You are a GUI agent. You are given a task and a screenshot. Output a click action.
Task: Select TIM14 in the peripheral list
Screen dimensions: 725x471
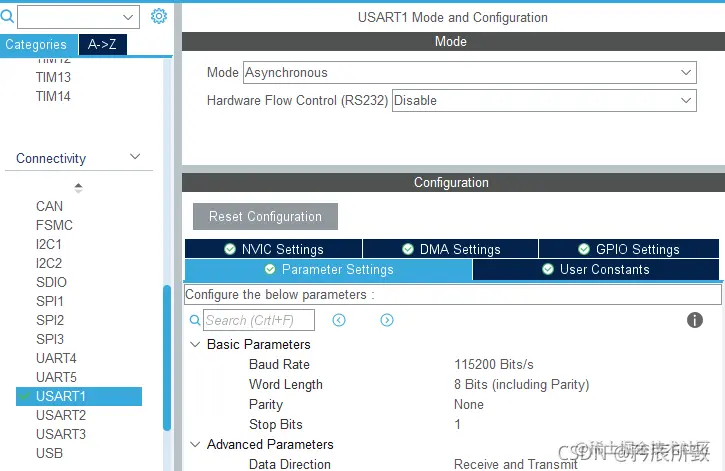53,96
